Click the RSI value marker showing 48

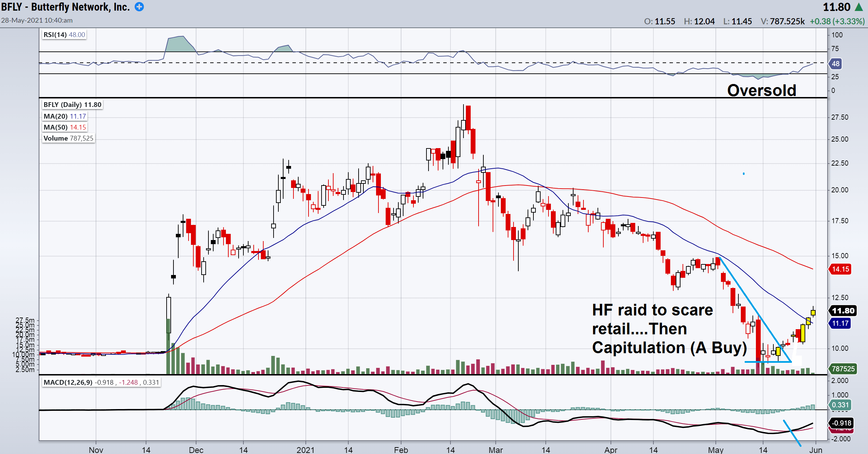point(835,64)
